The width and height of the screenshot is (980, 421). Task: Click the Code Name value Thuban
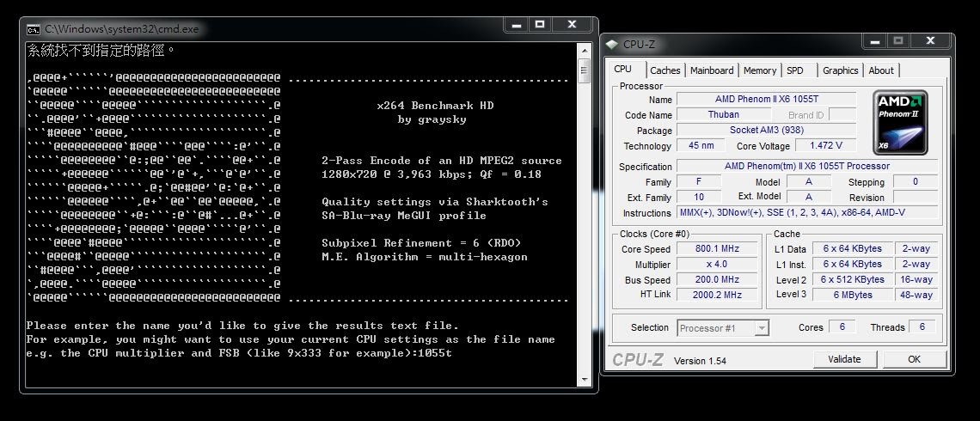723,115
